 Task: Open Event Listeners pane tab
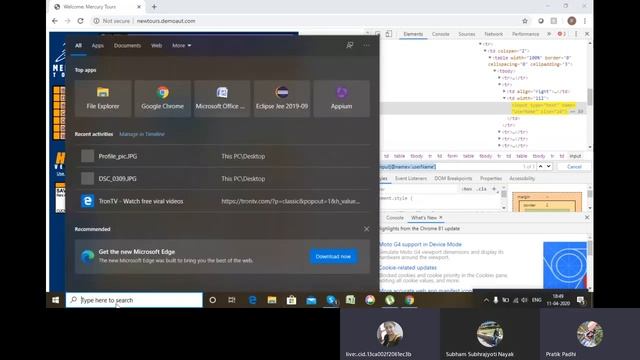(411, 178)
